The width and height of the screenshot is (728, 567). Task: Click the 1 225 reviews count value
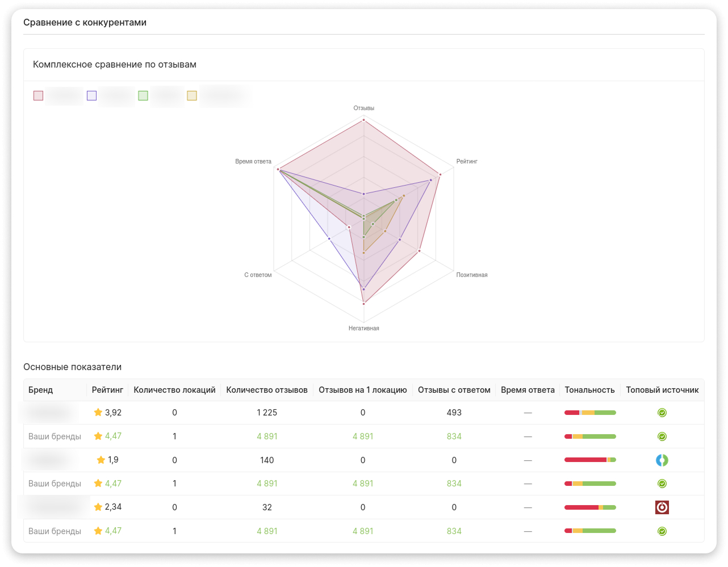click(x=267, y=413)
